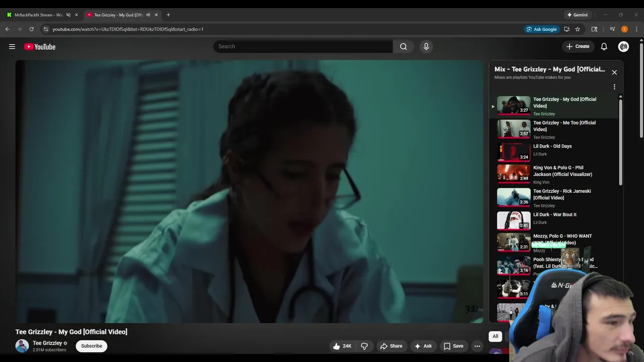Close the Tee Grizzley tab

click(x=156, y=15)
